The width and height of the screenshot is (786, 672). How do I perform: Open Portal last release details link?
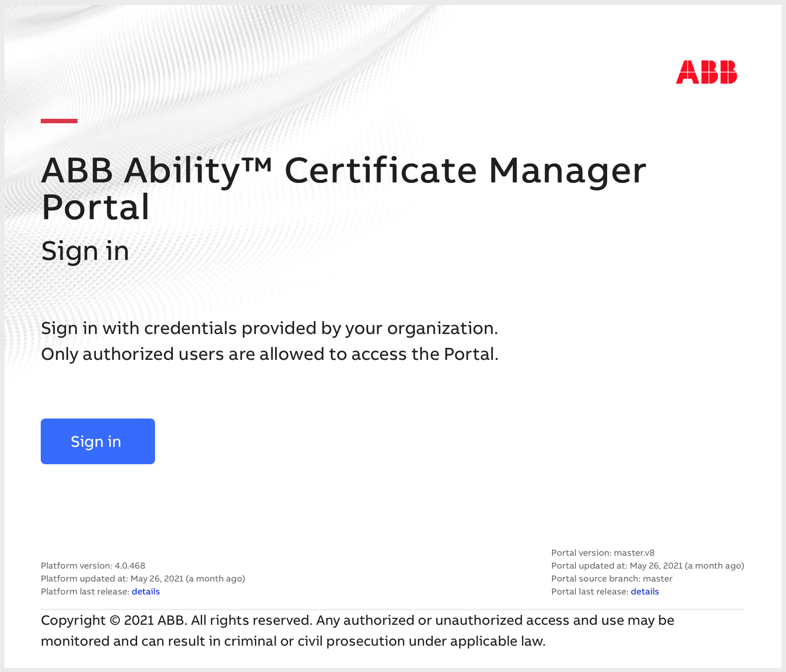coord(645,591)
